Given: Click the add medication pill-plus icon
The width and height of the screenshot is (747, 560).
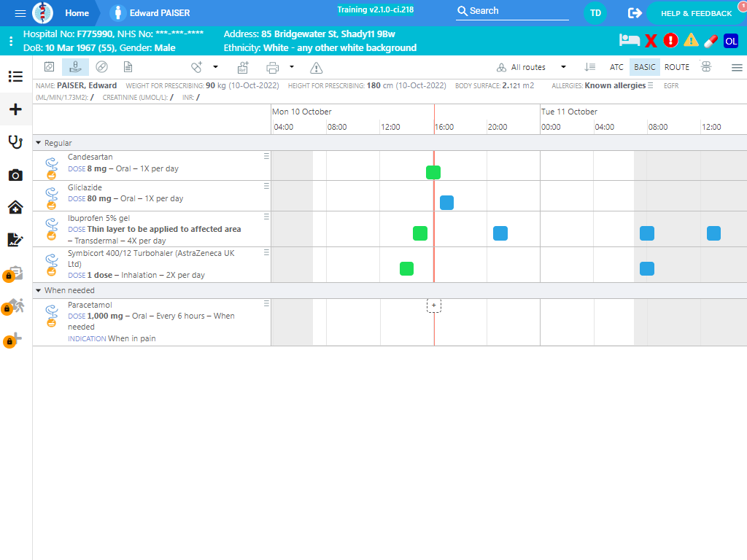Looking at the screenshot, I should pos(197,67).
